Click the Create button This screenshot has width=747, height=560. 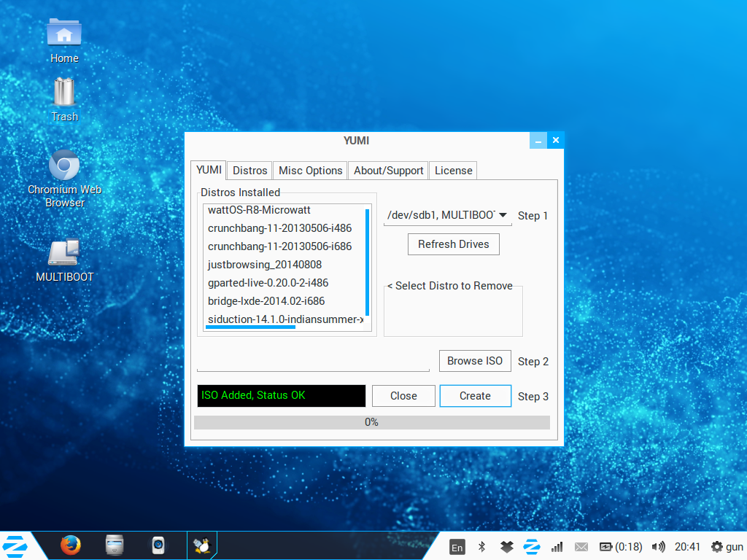pyautogui.click(x=476, y=396)
